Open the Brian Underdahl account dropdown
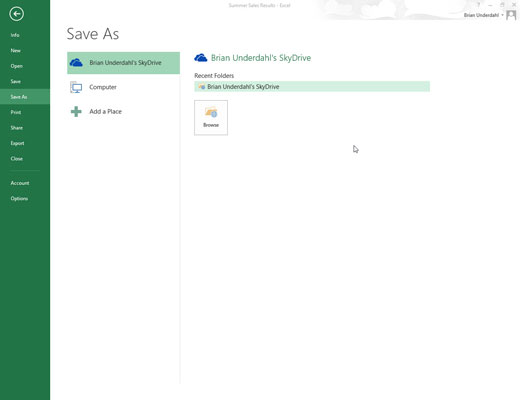 click(x=483, y=15)
